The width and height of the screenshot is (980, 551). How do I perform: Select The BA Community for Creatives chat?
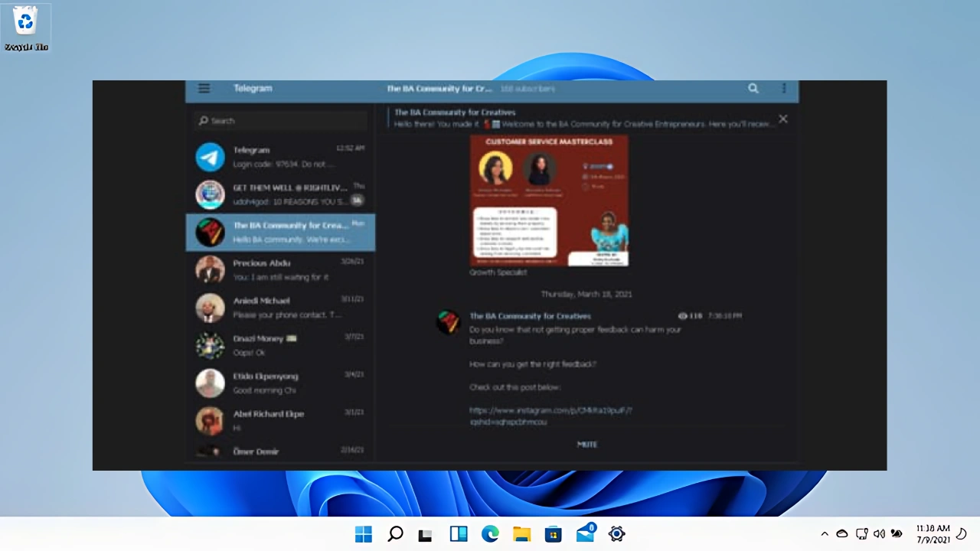coord(281,232)
